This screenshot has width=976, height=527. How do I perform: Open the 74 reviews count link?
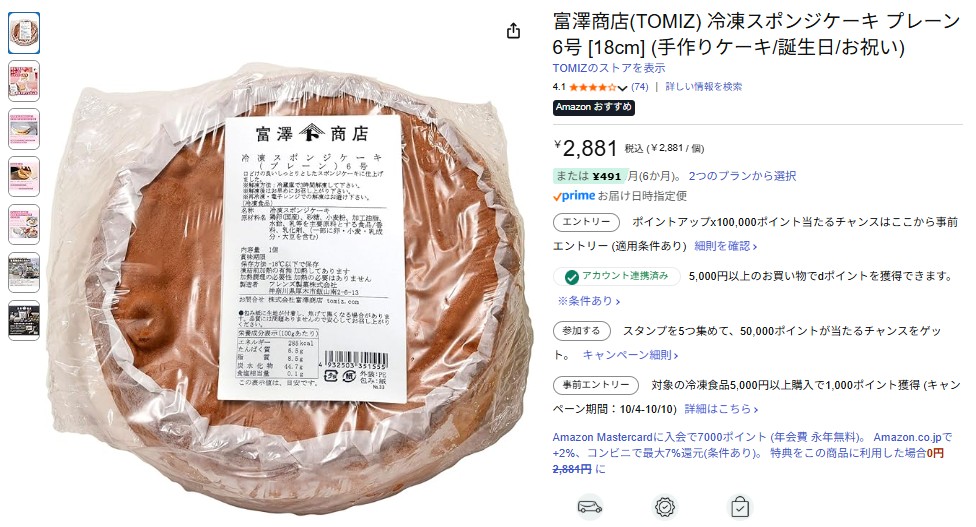(640, 87)
